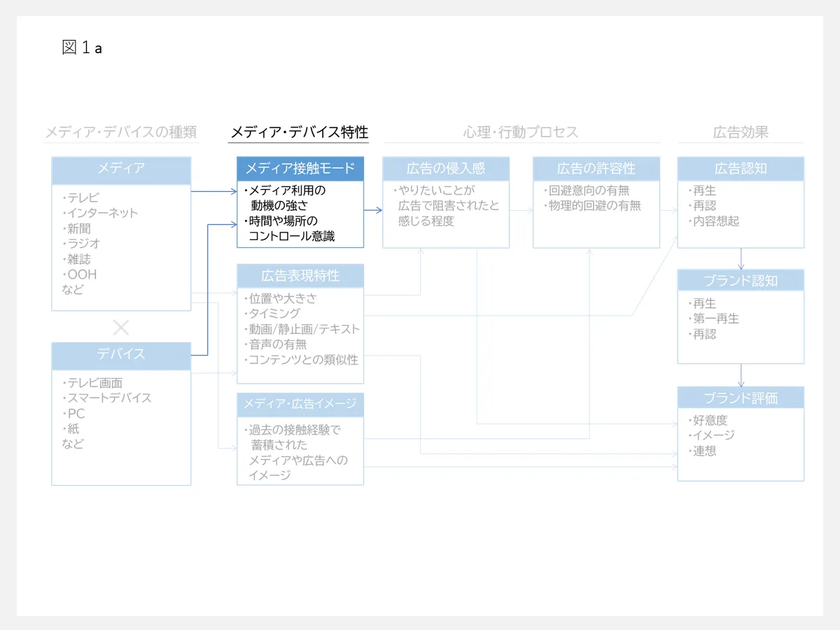Select the メディア・デバイス特性 column heading
Screen dimensions: 840x630
coord(299,132)
